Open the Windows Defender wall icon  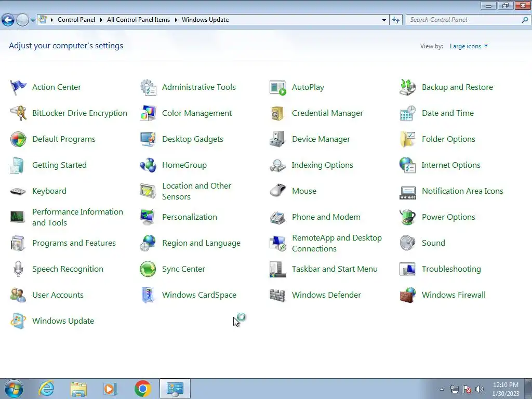278,295
